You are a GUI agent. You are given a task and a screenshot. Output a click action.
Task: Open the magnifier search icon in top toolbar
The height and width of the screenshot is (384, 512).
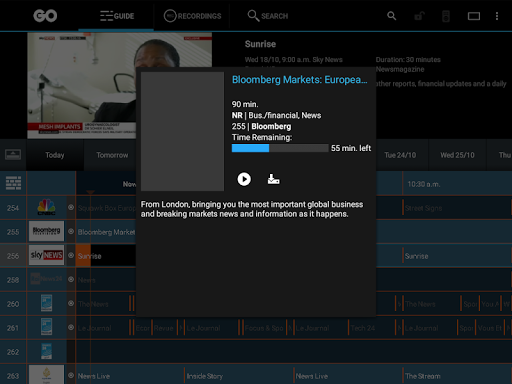392,16
